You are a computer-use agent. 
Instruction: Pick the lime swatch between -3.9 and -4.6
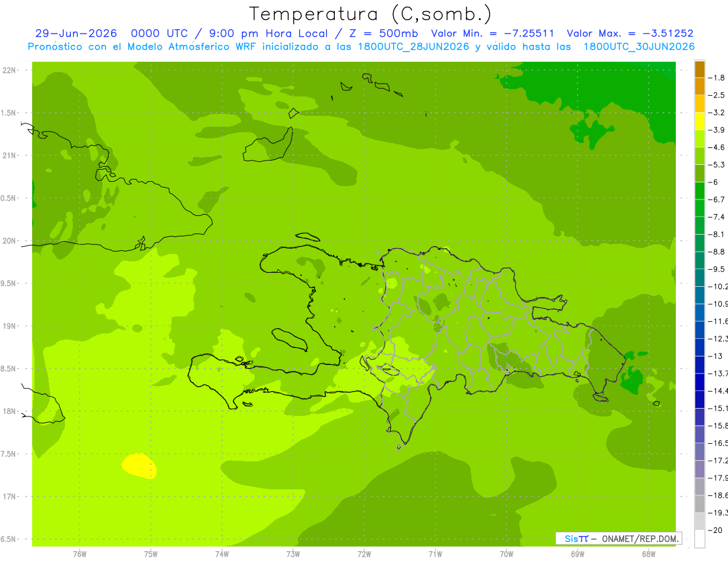pos(699,138)
